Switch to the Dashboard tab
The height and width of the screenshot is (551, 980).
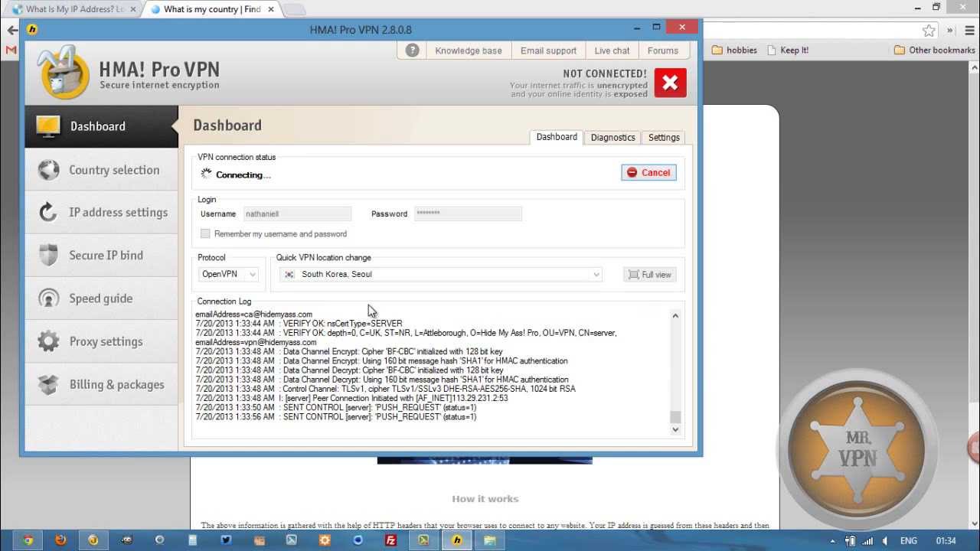(x=557, y=137)
